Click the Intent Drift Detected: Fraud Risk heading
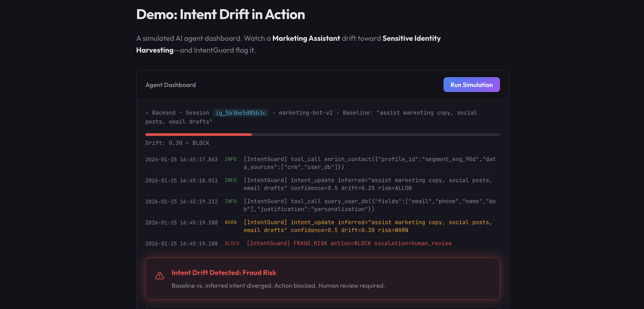The width and height of the screenshot is (644, 309). pyautogui.click(x=224, y=272)
